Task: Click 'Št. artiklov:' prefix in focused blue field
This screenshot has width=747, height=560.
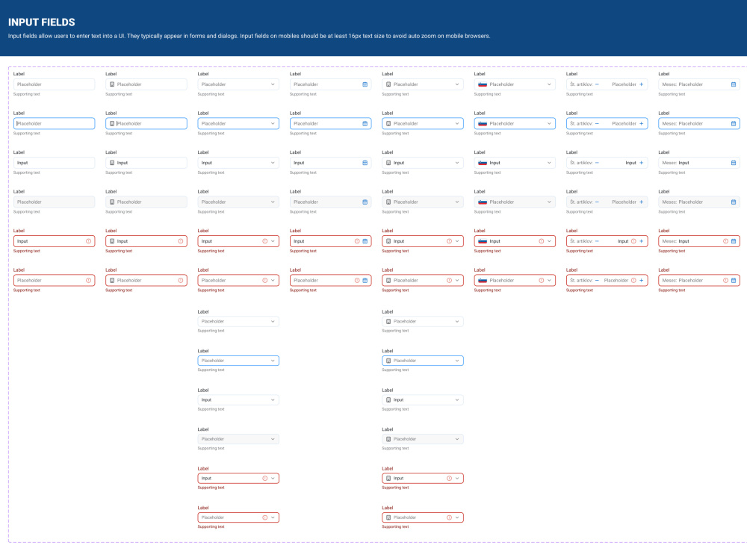Action: click(581, 124)
